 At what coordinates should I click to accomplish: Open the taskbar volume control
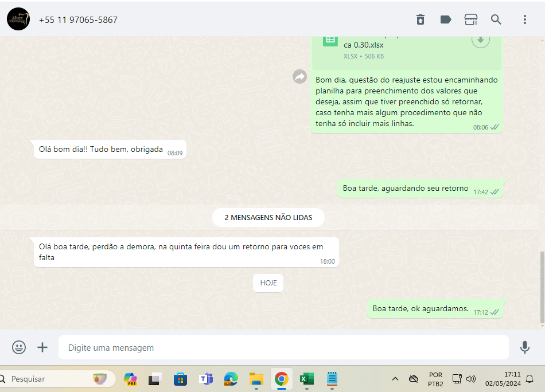click(x=471, y=379)
